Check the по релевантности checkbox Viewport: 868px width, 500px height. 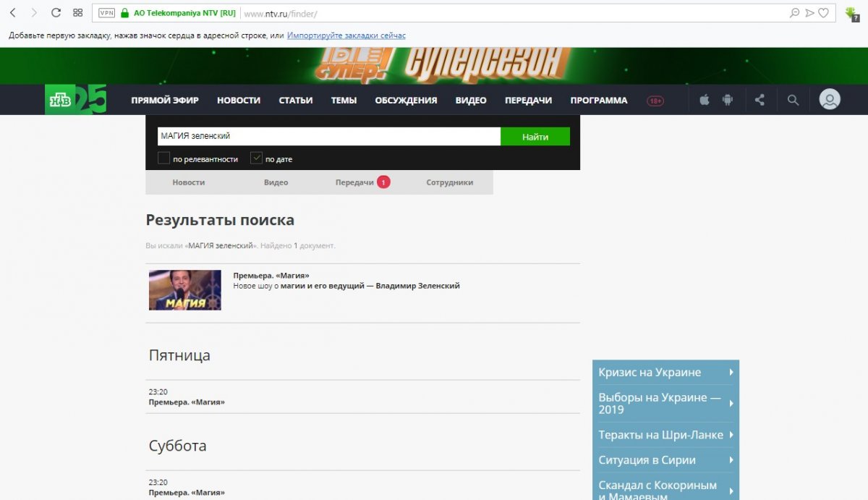click(163, 158)
